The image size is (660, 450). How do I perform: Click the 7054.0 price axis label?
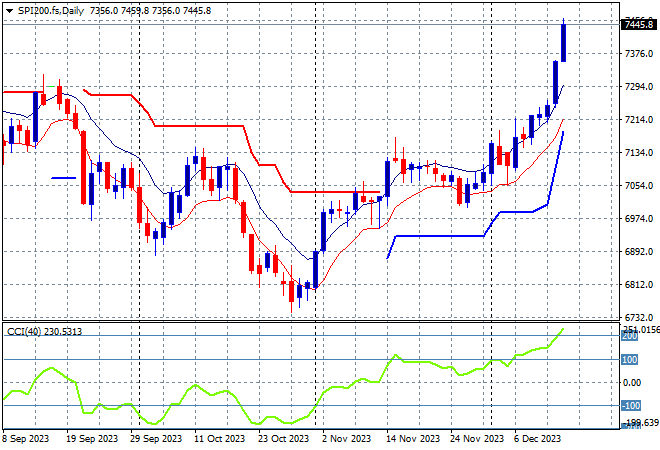pos(634,186)
